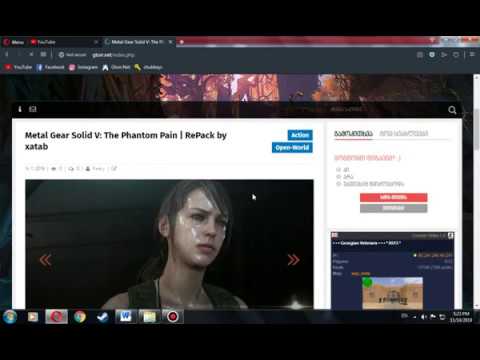Open the Steam taskbar icon
The width and height of the screenshot is (480, 360).
[x=103, y=317]
